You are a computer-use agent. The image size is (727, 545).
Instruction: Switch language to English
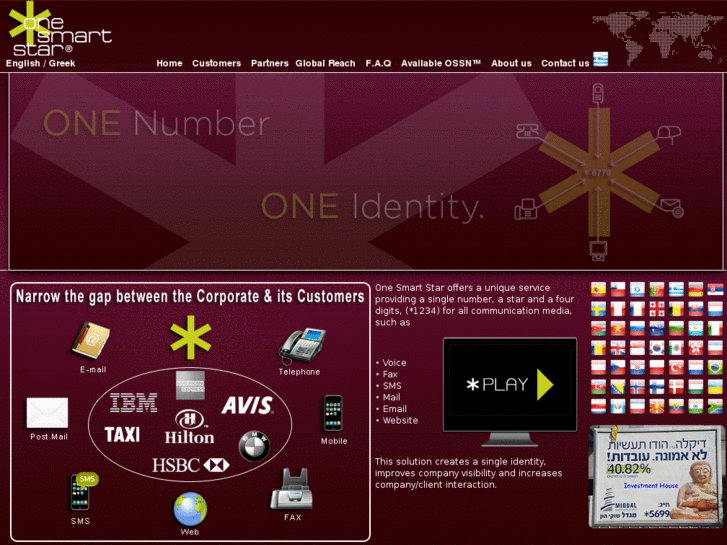23,64
